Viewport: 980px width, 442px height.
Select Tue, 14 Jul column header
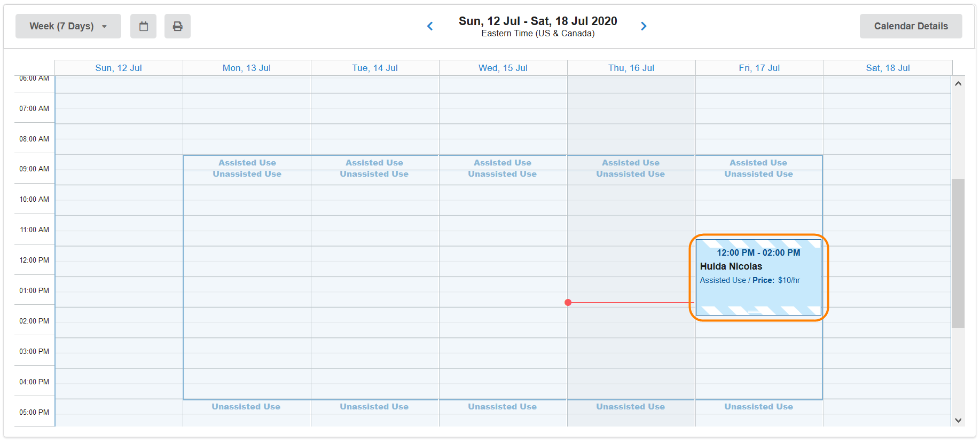pos(375,68)
